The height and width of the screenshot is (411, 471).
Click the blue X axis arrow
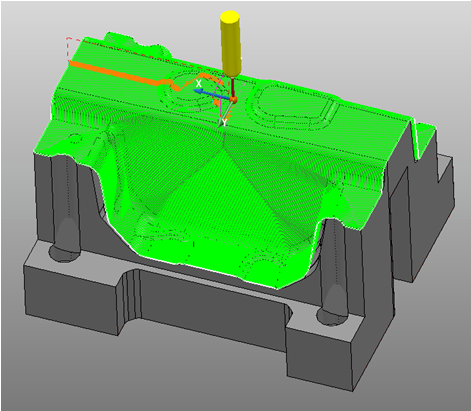coord(211,95)
